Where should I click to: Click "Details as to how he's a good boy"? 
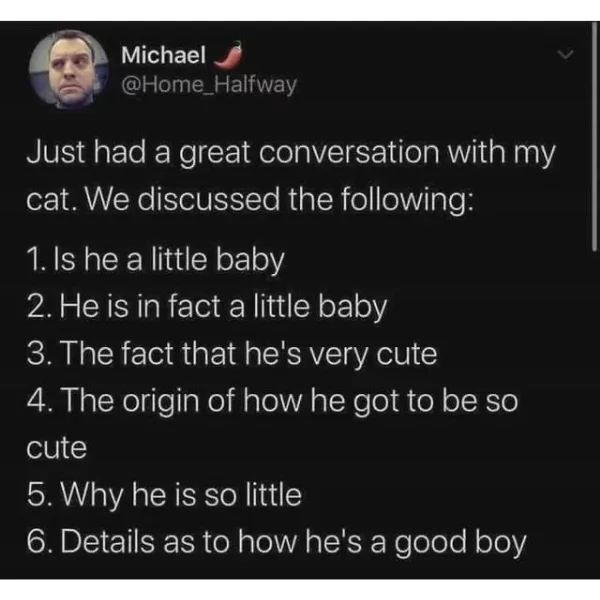(276, 543)
